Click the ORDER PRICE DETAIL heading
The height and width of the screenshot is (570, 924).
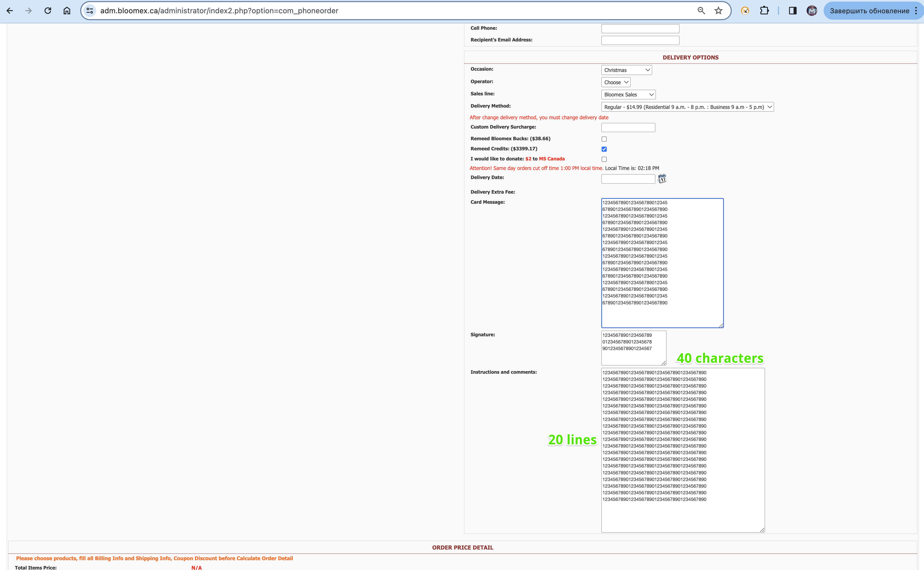pyautogui.click(x=462, y=547)
